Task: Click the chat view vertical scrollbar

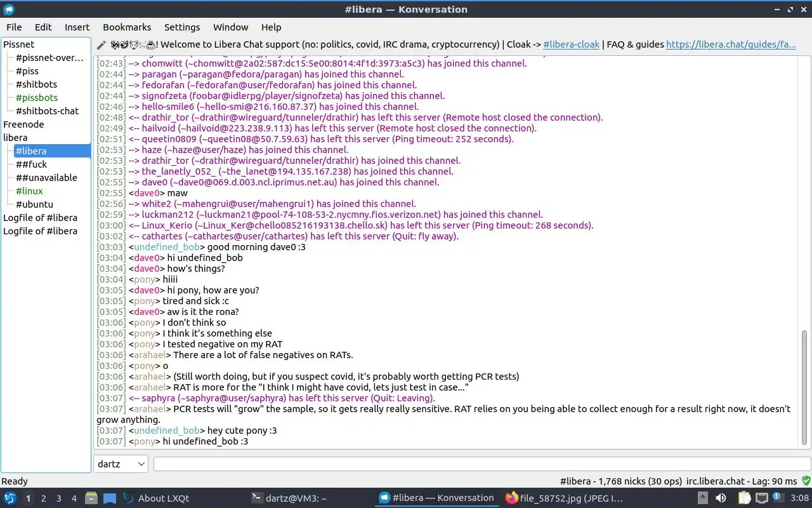Action: (x=805, y=387)
